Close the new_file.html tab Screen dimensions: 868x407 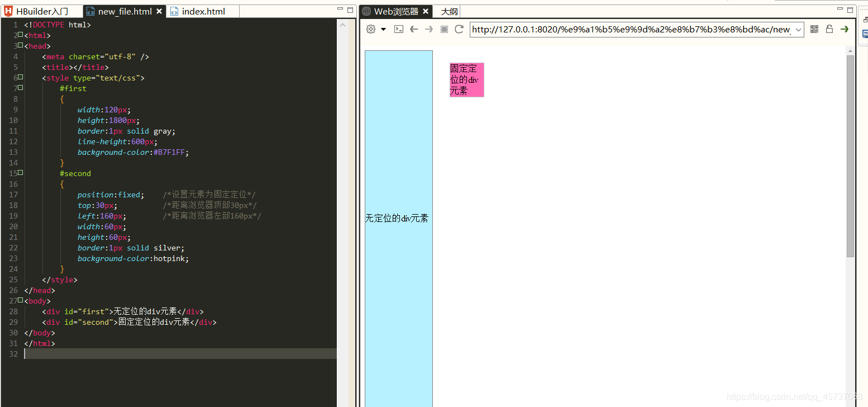click(159, 11)
